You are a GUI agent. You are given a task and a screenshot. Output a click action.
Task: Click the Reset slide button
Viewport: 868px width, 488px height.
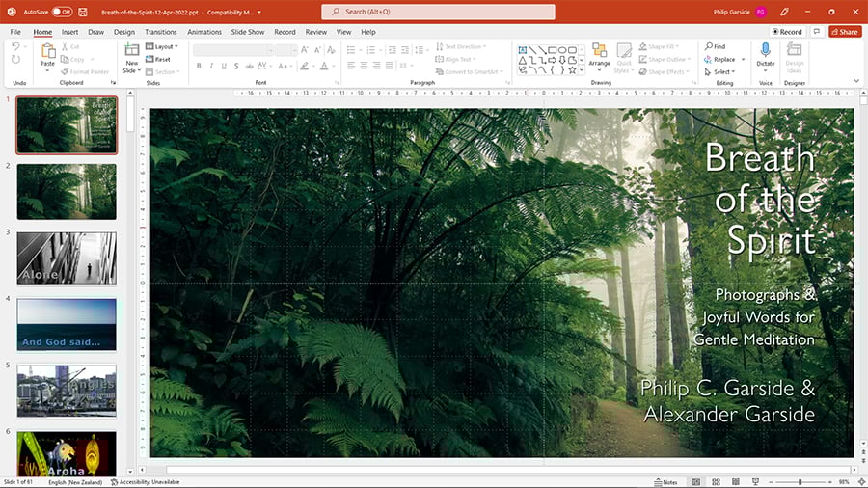coord(158,59)
